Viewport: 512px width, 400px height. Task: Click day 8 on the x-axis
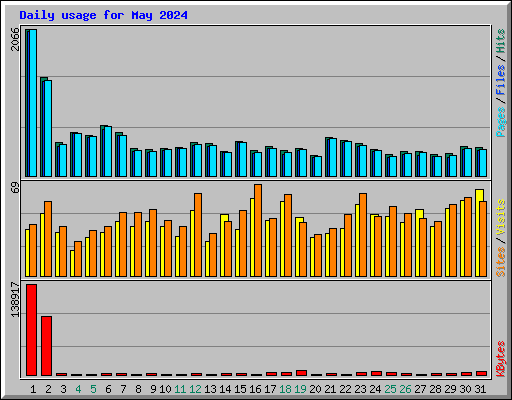tap(138, 389)
